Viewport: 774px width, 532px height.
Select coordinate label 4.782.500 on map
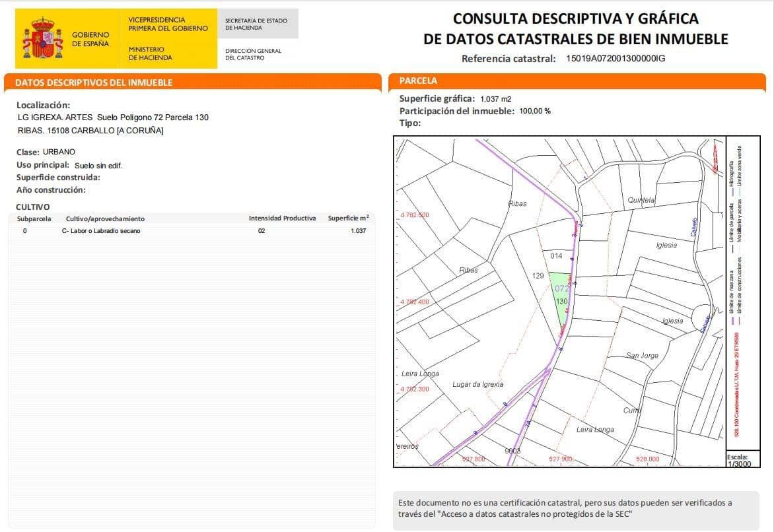(x=414, y=215)
